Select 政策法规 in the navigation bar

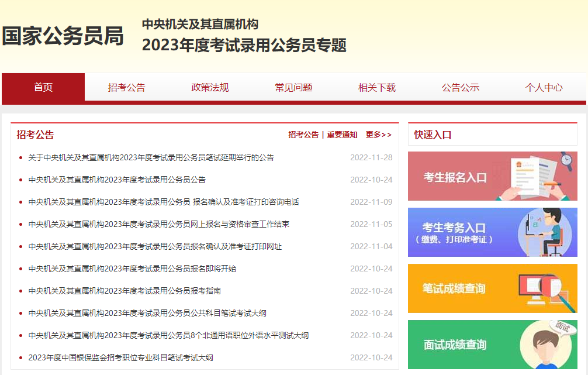(210, 87)
